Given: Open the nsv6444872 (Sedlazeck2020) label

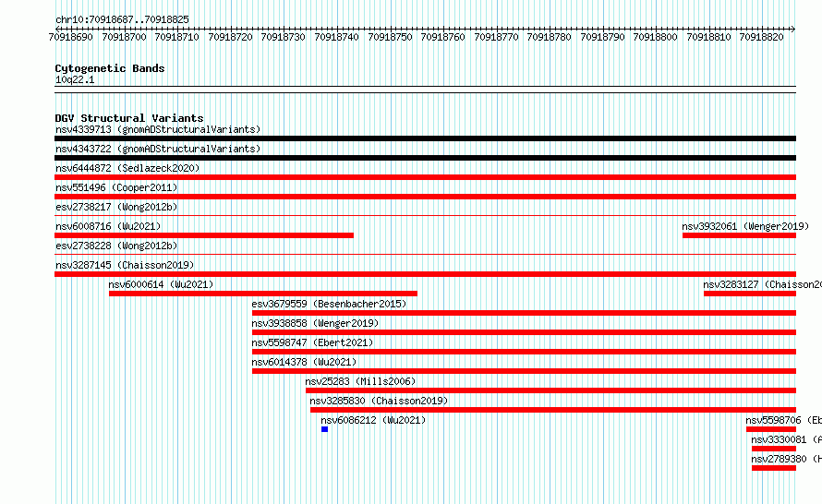Looking at the screenshot, I should pyautogui.click(x=127, y=168).
